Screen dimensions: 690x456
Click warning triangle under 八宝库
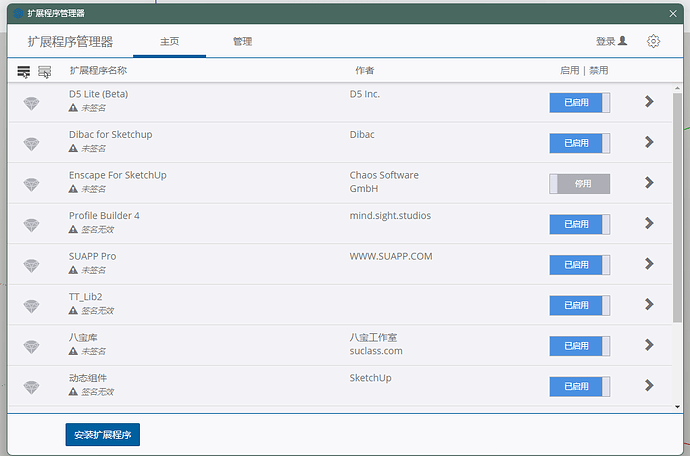click(73, 351)
